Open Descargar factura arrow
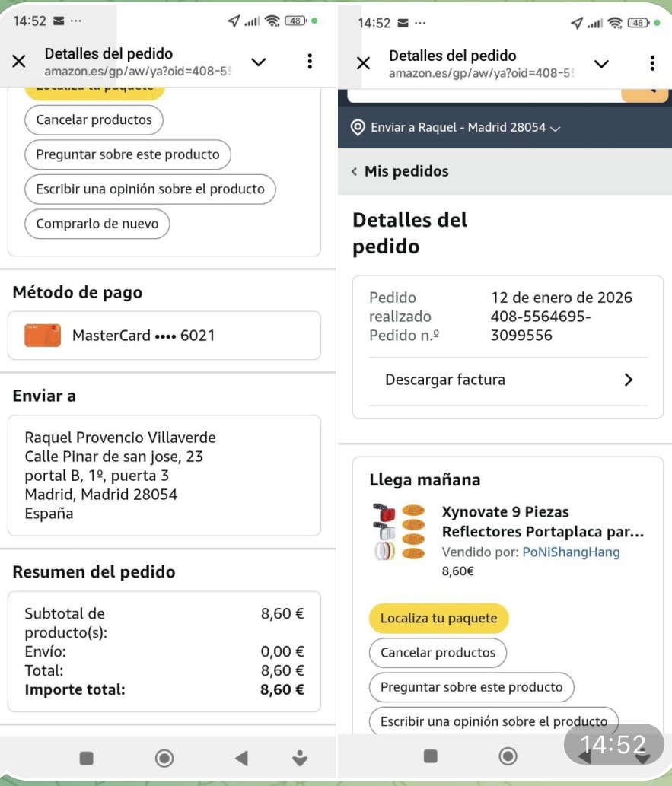672x786 pixels. 628,380
